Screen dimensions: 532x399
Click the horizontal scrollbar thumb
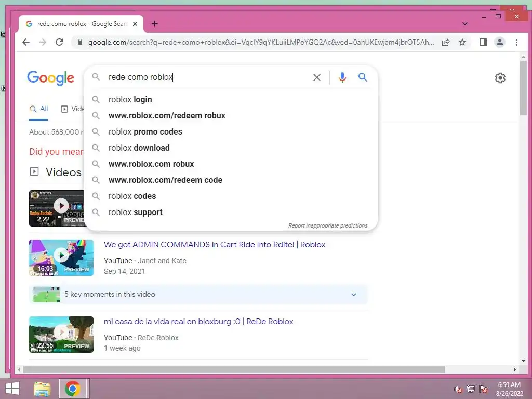[234, 369]
